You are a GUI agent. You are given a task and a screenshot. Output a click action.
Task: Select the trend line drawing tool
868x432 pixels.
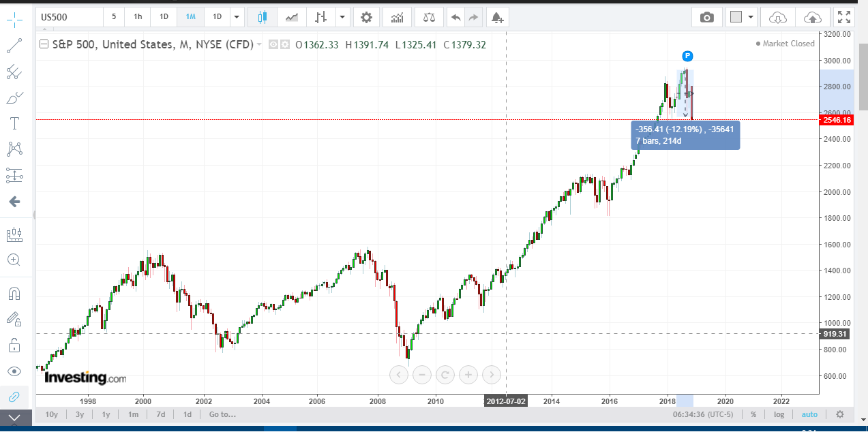click(14, 46)
